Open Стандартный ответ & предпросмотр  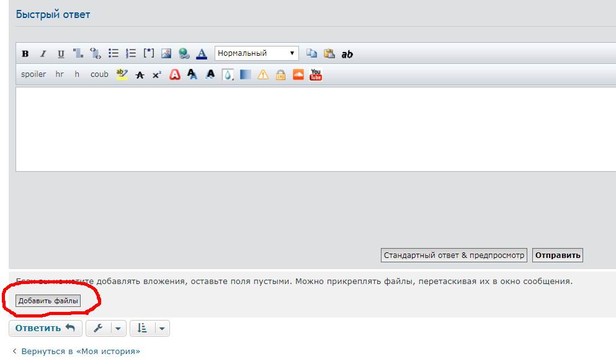point(453,255)
